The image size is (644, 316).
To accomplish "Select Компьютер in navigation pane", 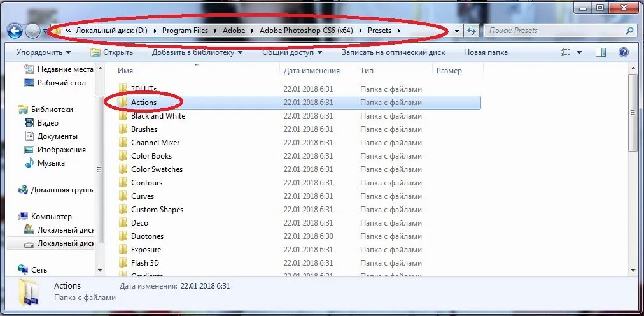I will click(x=45, y=217).
